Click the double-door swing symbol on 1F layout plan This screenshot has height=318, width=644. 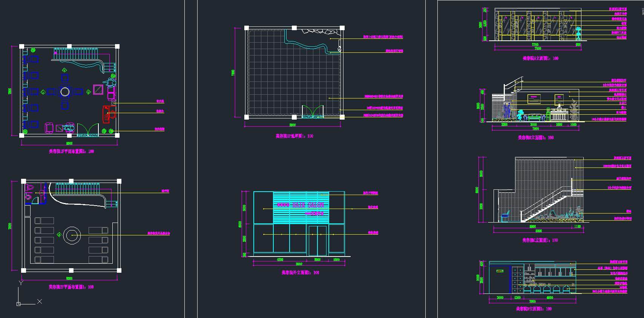coord(88,129)
